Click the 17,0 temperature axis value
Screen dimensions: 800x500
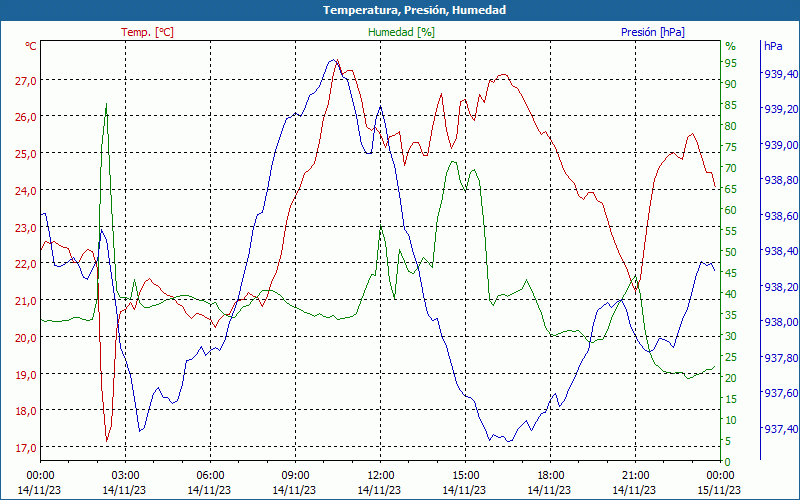(x=26, y=447)
